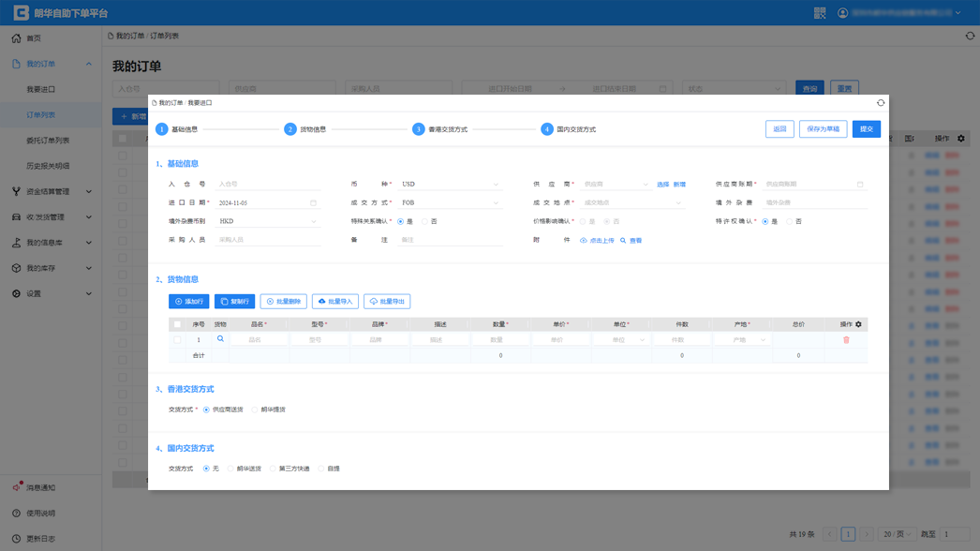980x551 pixels.
Task: Open the 单位 dropdown in goods row 1
Action: point(619,339)
